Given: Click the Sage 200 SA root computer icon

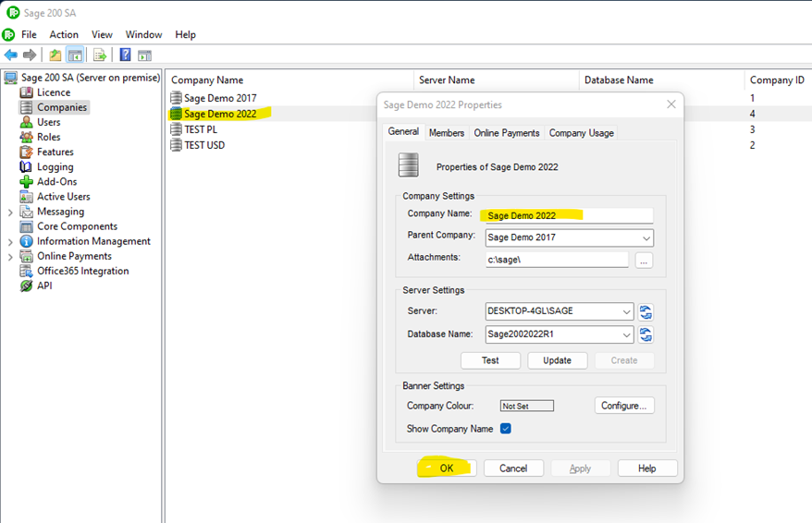Looking at the screenshot, I should [x=11, y=78].
